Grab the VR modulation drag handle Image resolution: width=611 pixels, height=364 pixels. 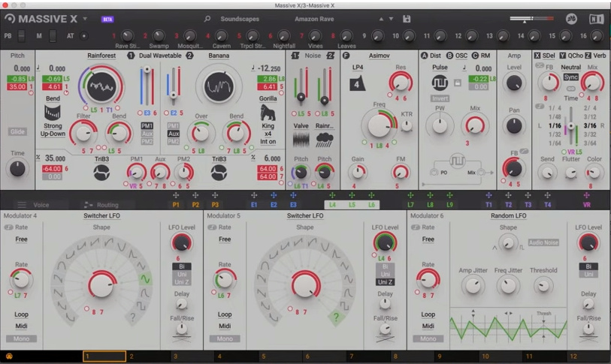pos(586,195)
